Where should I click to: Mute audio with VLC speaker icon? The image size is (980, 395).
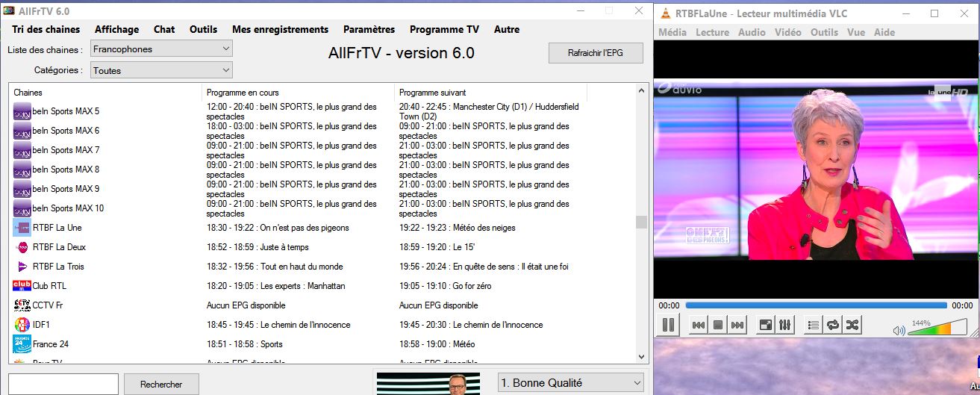899,330
